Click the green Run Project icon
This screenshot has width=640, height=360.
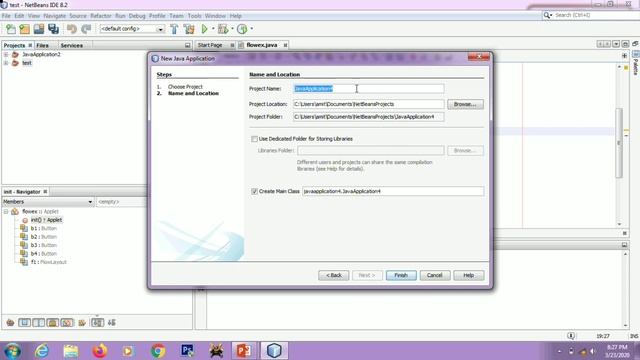pos(204,29)
